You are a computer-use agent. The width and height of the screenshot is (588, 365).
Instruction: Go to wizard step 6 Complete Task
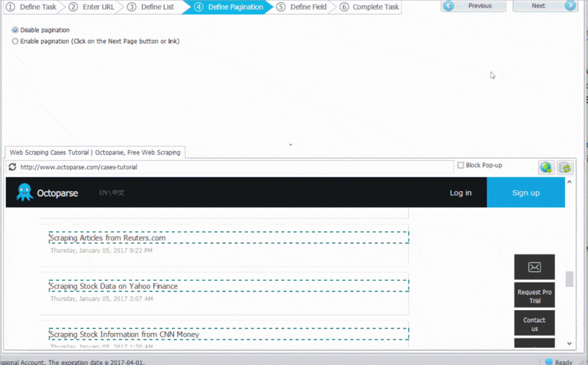(x=370, y=7)
